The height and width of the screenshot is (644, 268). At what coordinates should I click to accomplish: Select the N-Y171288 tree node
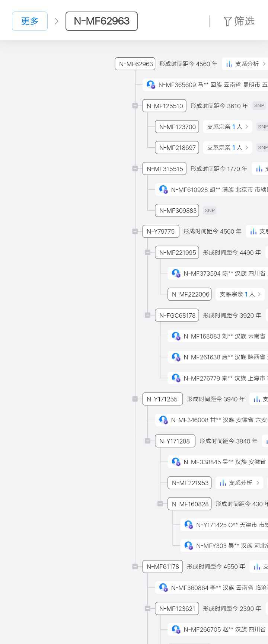click(x=175, y=441)
